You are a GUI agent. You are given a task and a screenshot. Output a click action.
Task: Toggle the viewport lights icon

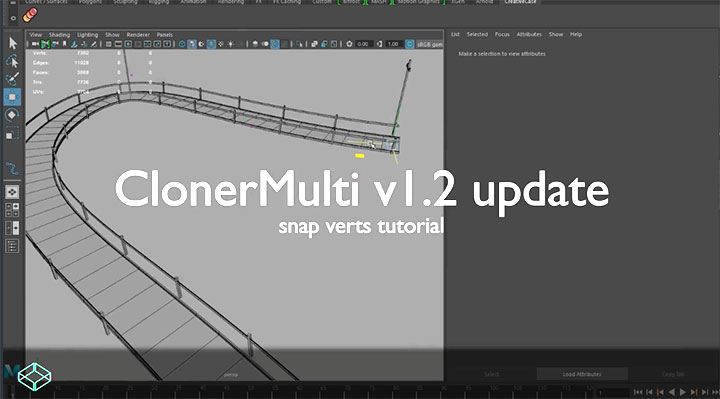point(231,44)
